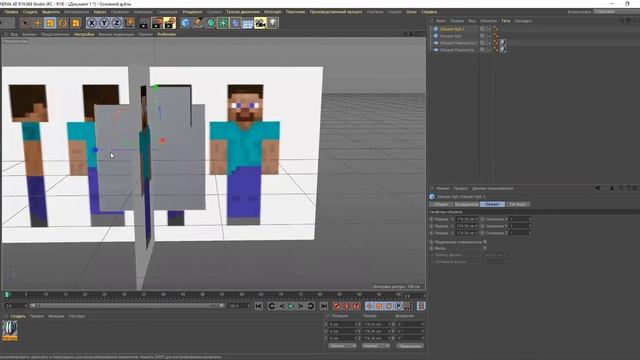The width and height of the screenshot is (640, 360).
Task: Open Создать menu in Material Manager
Action: (x=18, y=316)
